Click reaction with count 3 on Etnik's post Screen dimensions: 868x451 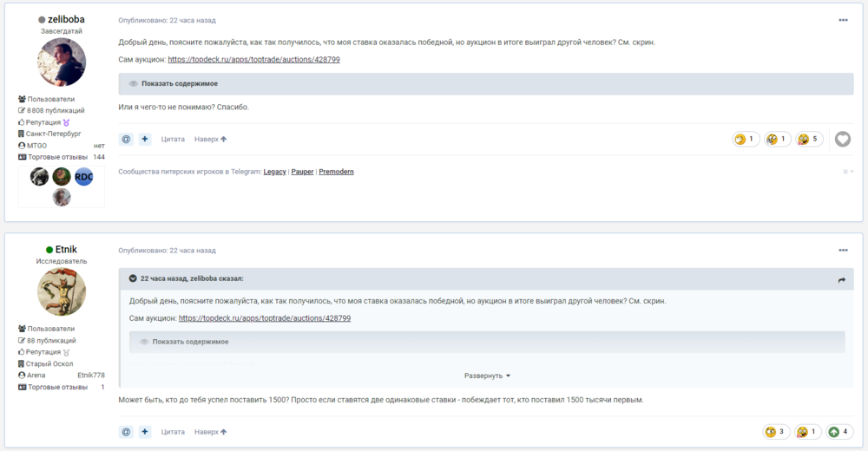[776, 432]
